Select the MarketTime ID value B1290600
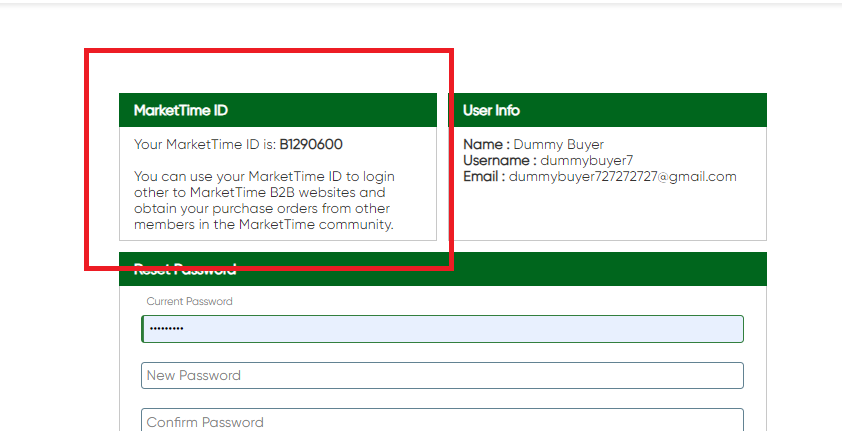Screen dimensions: 842x431 [x=311, y=144]
